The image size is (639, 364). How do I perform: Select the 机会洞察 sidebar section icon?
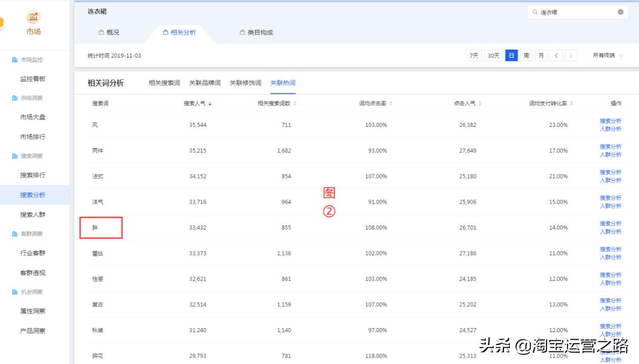(x=14, y=292)
